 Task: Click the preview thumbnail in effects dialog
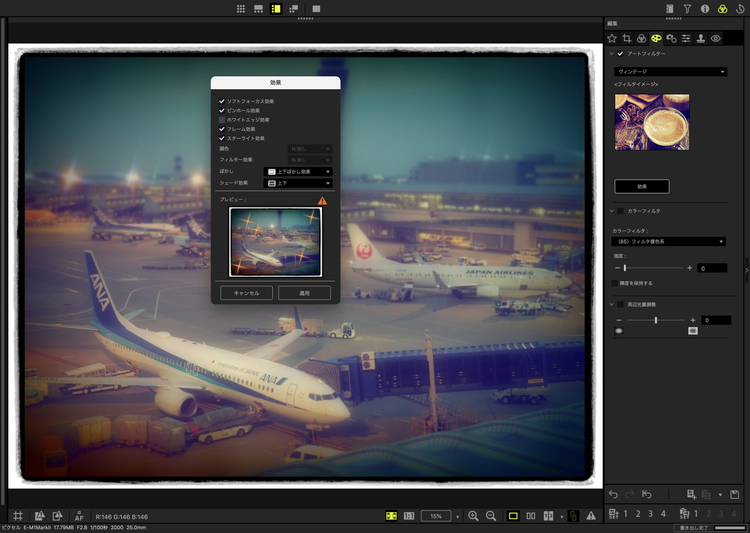point(275,241)
